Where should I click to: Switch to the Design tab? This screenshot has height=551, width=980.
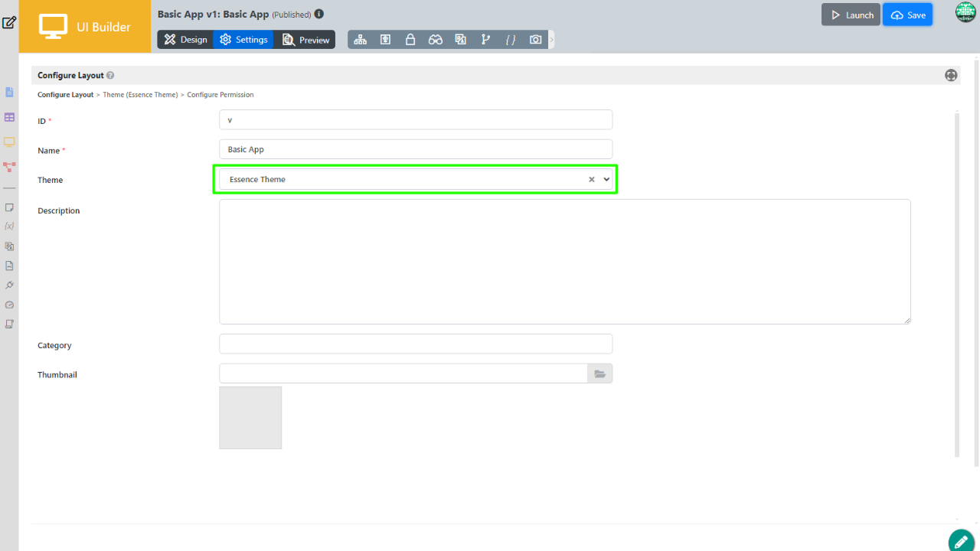pos(185,40)
